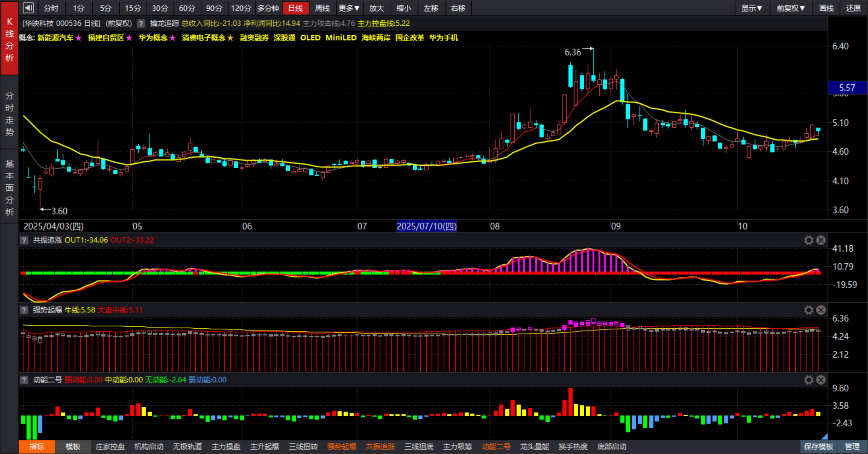
Task: Expand the 更多 period dropdown
Action: click(349, 8)
